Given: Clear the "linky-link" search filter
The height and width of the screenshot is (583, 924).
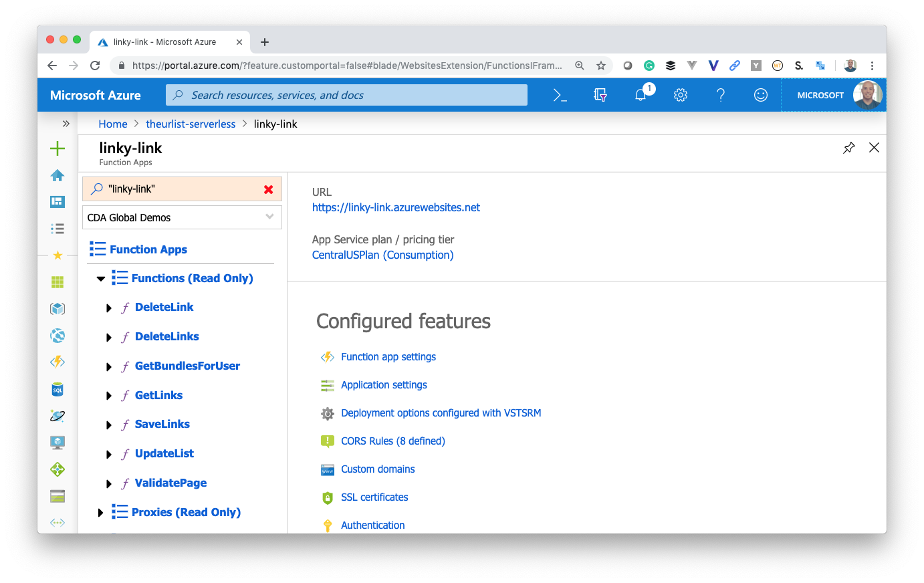Looking at the screenshot, I should (268, 189).
